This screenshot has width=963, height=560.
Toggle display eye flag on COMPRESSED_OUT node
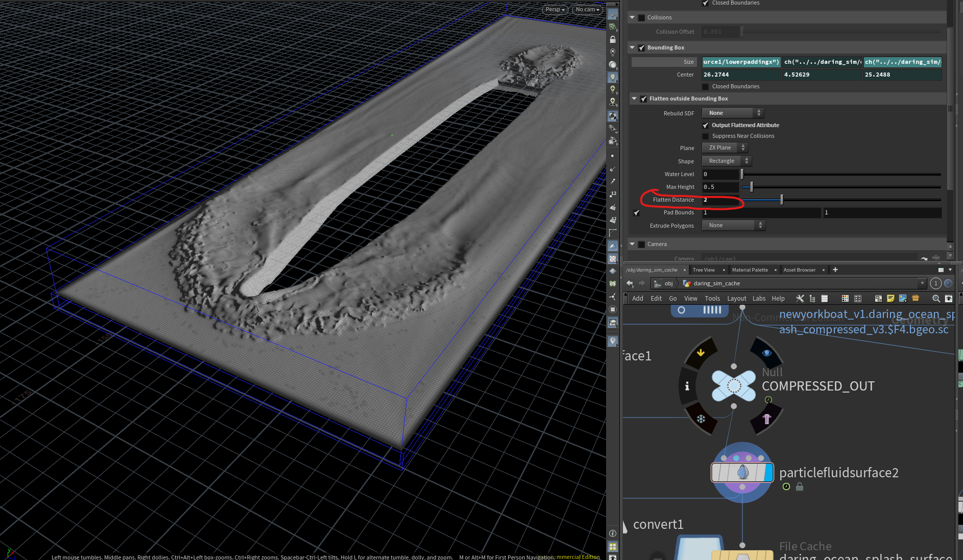(766, 353)
